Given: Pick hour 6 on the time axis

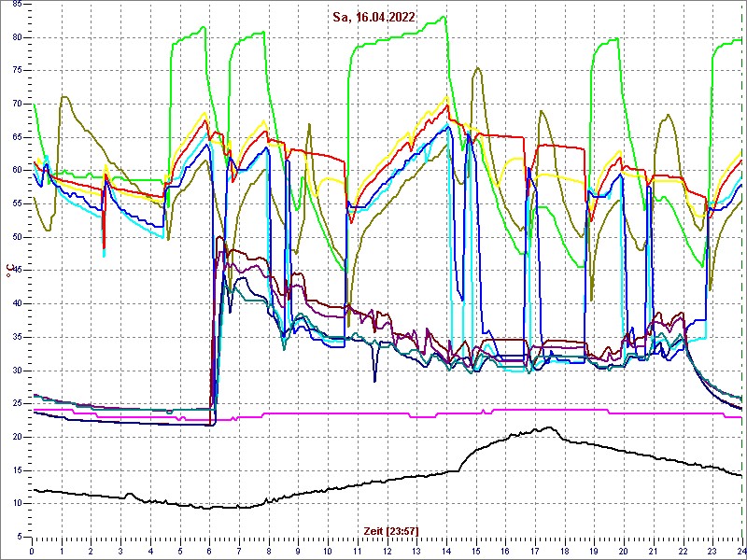Looking at the screenshot, I should pyautogui.click(x=209, y=552).
